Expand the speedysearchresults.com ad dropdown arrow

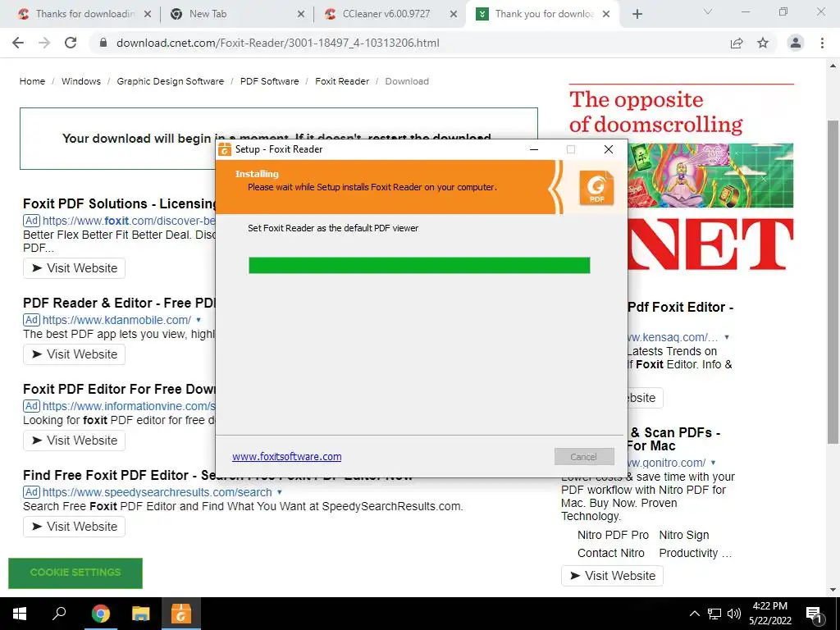pos(280,492)
